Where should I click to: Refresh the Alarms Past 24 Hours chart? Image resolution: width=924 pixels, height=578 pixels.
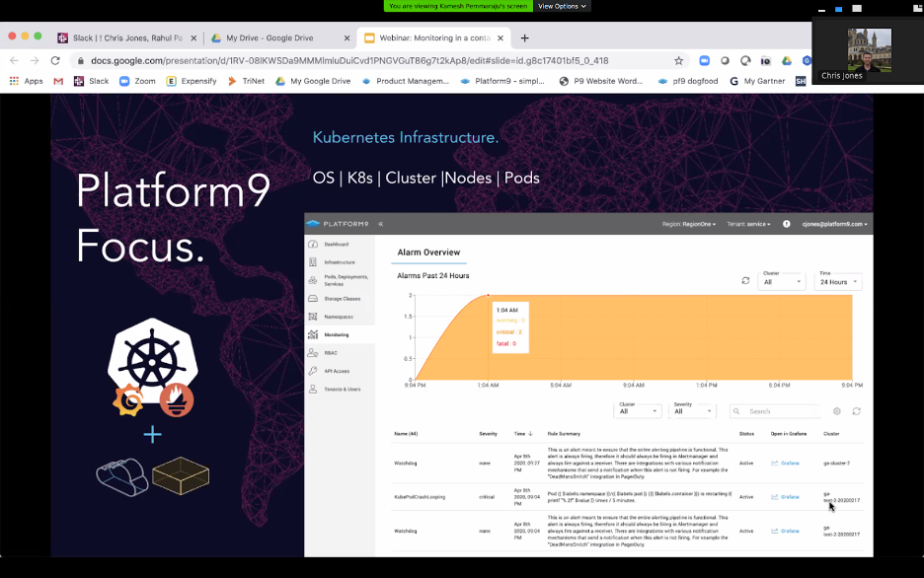(745, 281)
